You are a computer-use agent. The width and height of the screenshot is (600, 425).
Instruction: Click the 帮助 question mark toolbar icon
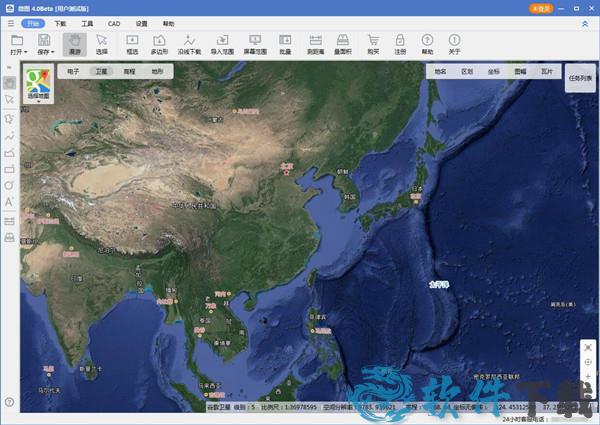point(427,44)
